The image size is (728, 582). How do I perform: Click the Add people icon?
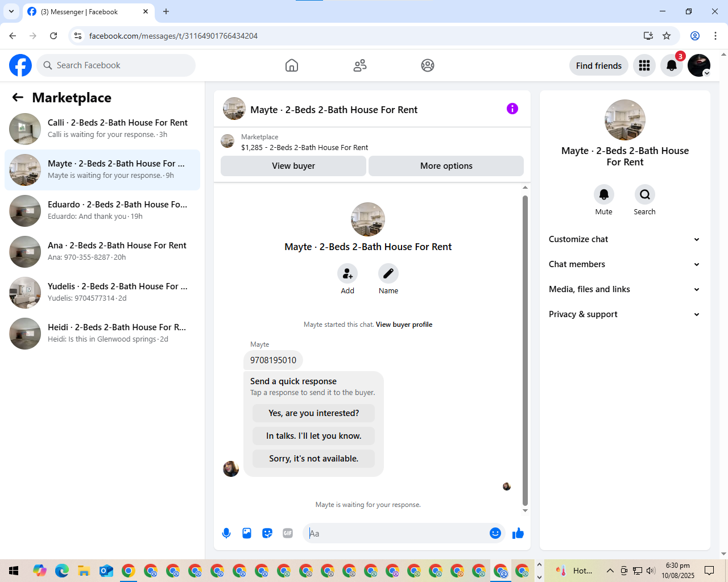[348, 273]
